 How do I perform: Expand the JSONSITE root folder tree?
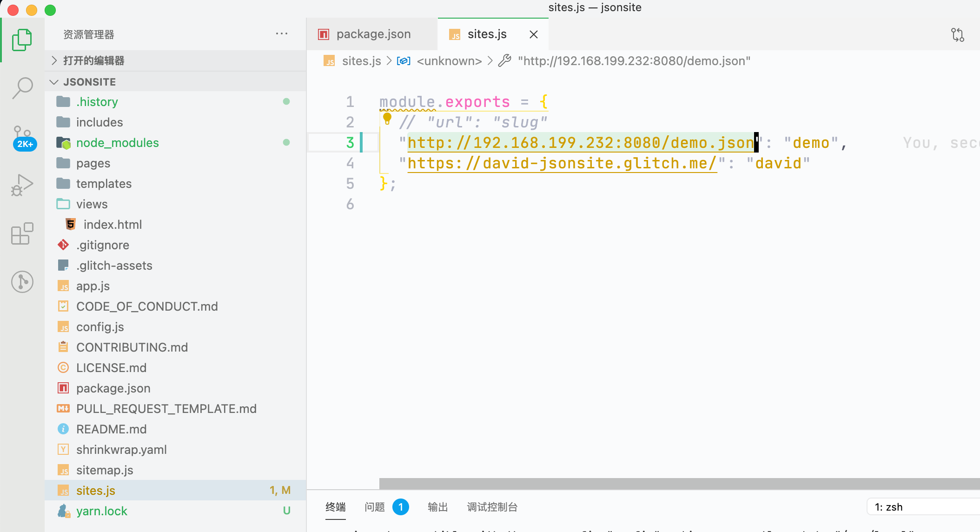54,82
